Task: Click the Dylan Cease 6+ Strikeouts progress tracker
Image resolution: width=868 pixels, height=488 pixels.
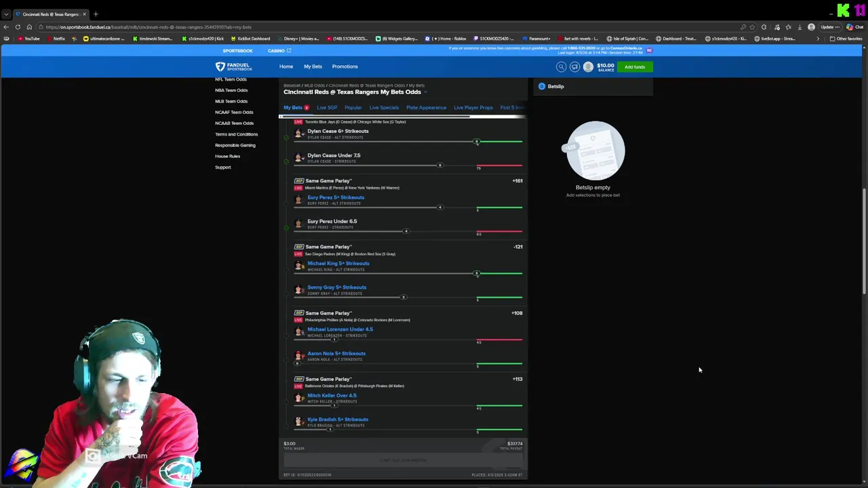Action: tap(408, 142)
